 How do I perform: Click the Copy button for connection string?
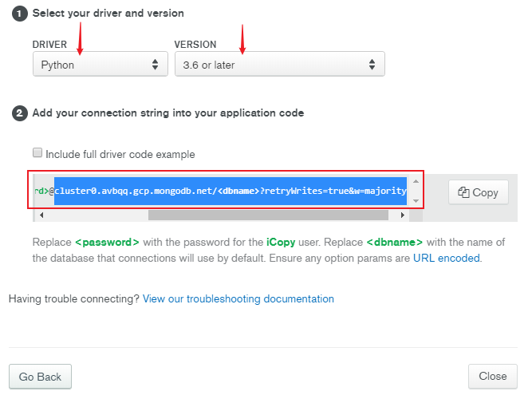(479, 192)
